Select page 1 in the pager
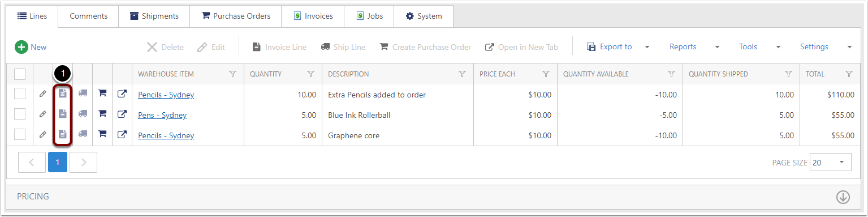Viewport: 868px width, 217px height. pos(58,162)
